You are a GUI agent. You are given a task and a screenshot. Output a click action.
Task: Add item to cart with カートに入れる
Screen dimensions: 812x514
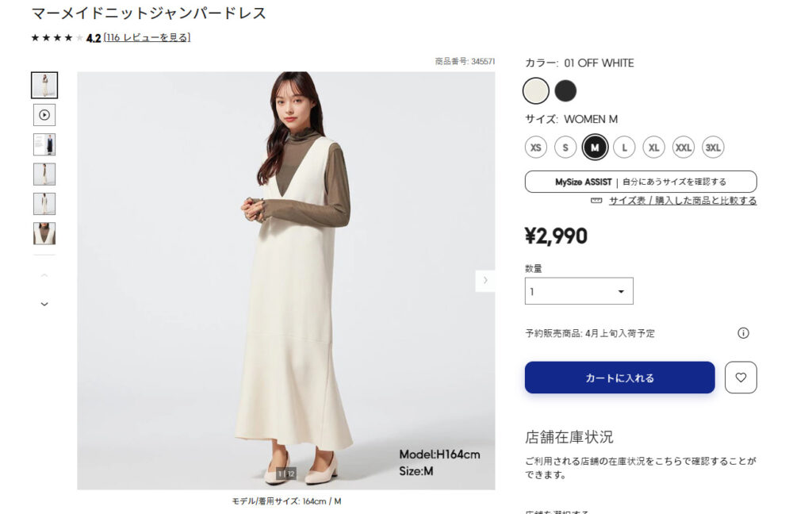[x=619, y=378]
